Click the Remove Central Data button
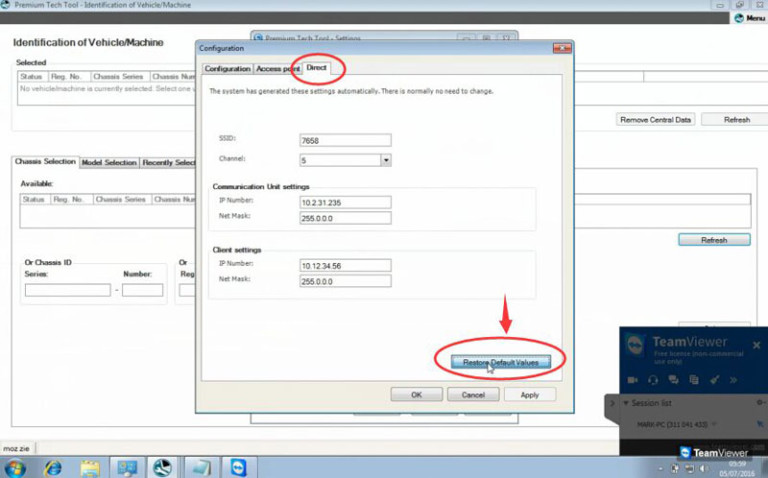This screenshot has width=768, height=478. tap(655, 120)
